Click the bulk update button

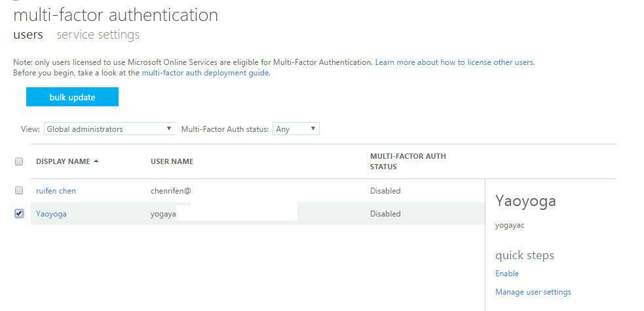point(72,97)
